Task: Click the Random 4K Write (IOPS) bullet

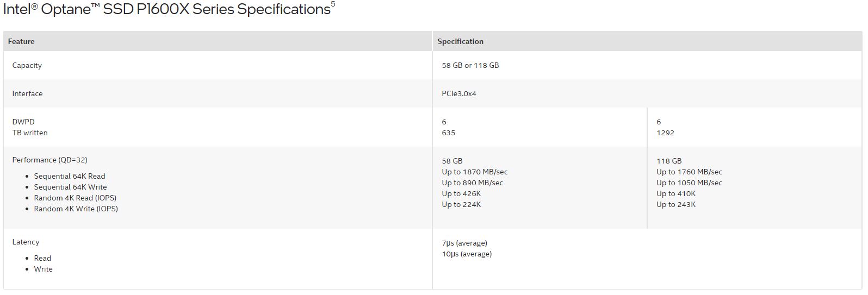Action: pos(76,209)
